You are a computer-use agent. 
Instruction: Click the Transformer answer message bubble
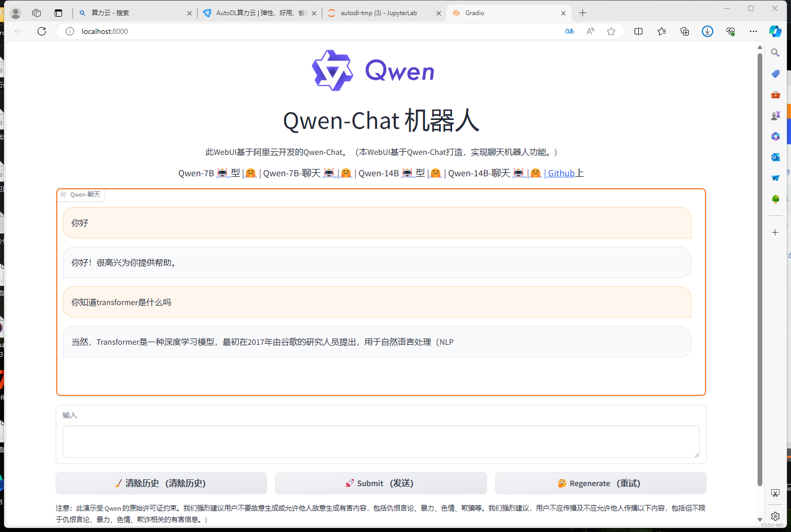pyautogui.click(x=377, y=342)
